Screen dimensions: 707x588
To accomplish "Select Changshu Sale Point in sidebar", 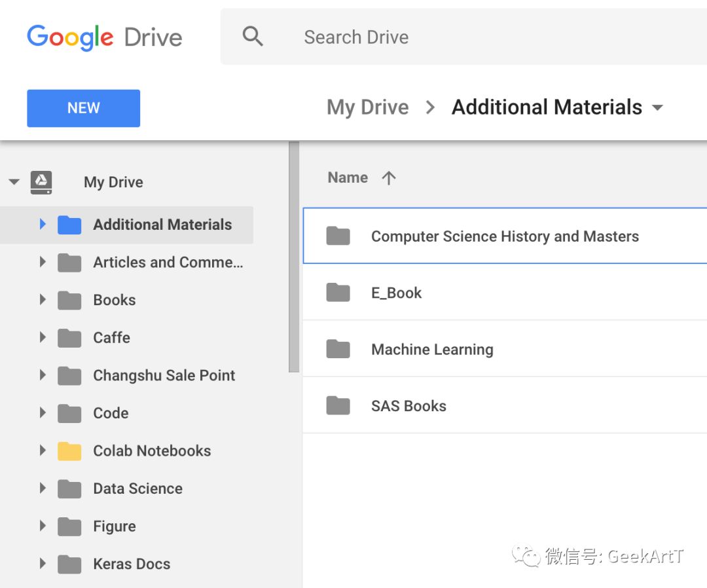I will click(x=164, y=376).
